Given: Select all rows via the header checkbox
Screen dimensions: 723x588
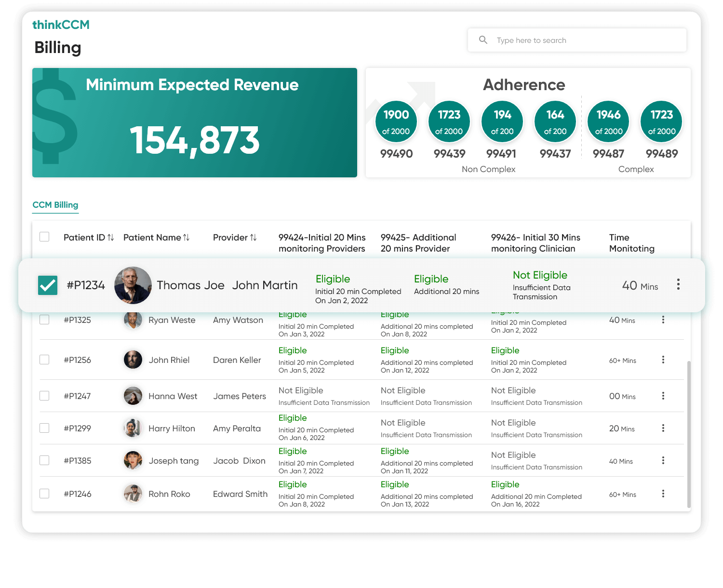Looking at the screenshot, I should click(x=44, y=237).
